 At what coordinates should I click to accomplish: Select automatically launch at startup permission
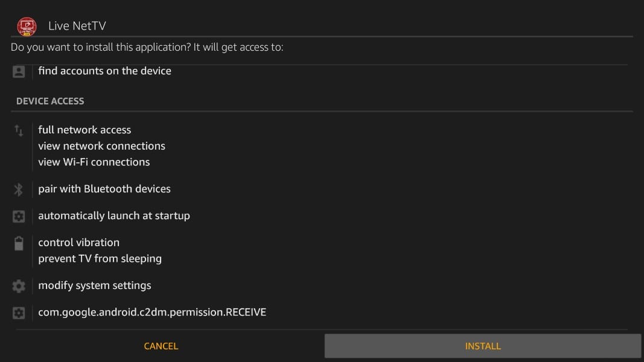tap(114, 215)
